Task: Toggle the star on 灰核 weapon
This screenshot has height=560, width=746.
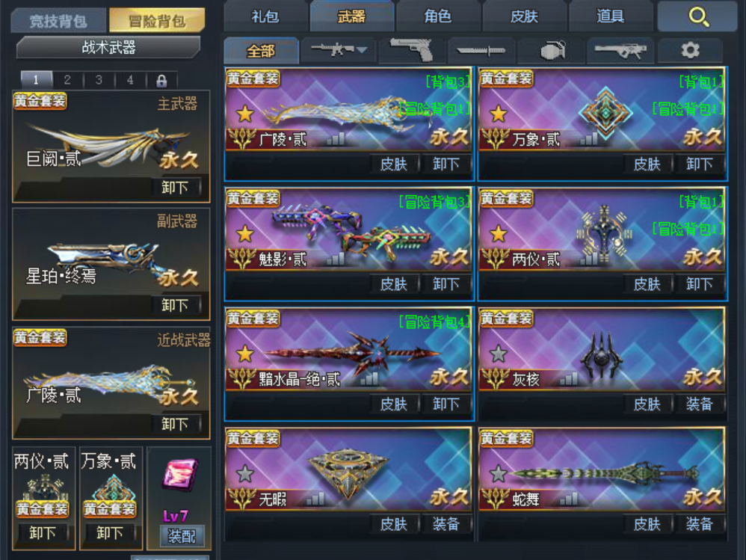Action: pyautogui.click(x=498, y=354)
